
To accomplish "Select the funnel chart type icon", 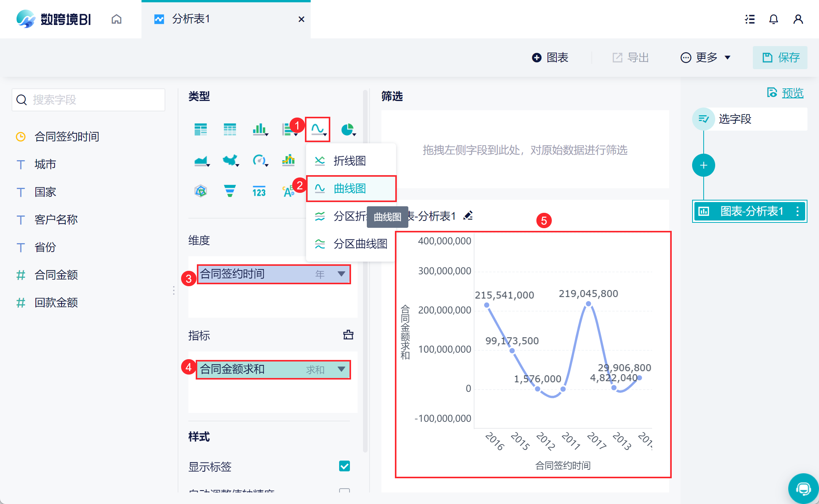I will click(x=230, y=191).
